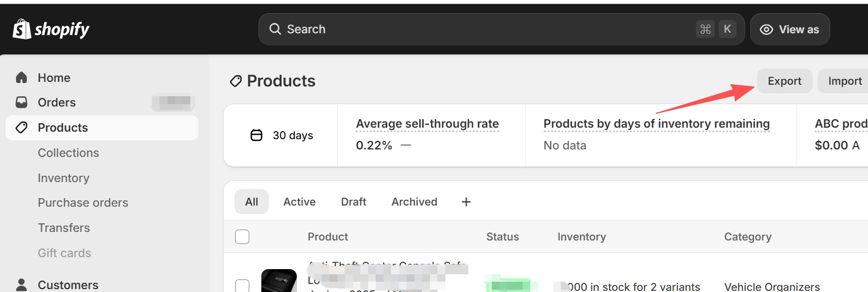The width and height of the screenshot is (868, 292).
Task: Switch to the Draft products tab
Action: pos(353,202)
